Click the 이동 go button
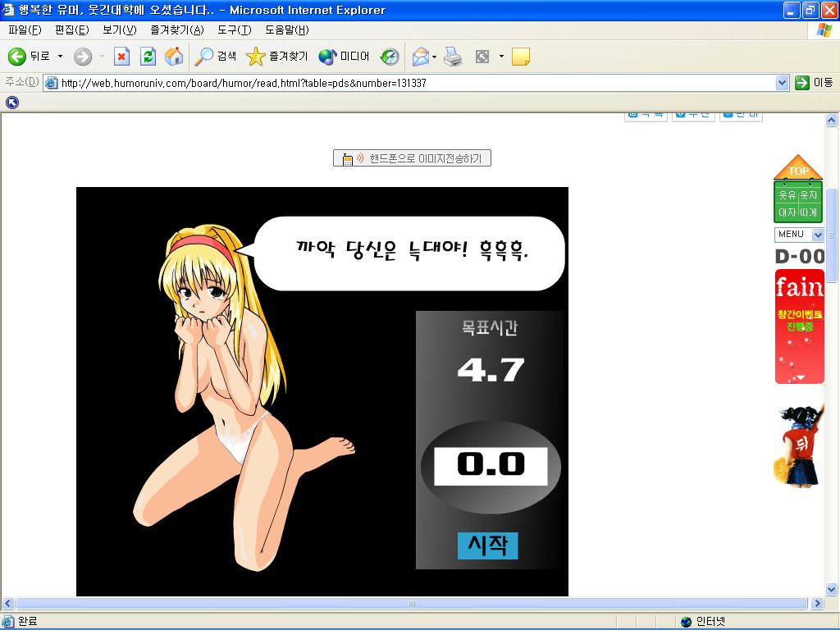Screen dimensions: 840x630 [815, 83]
